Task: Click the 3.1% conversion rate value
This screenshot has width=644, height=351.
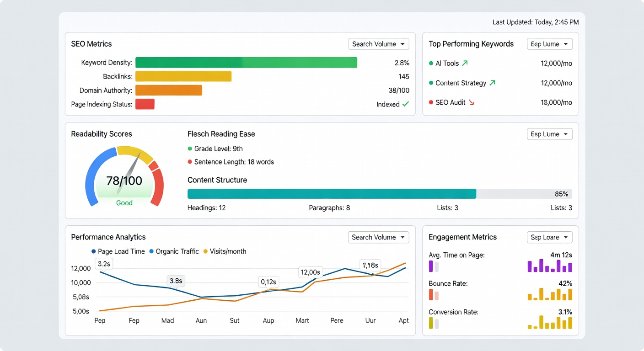Action: click(x=565, y=312)
